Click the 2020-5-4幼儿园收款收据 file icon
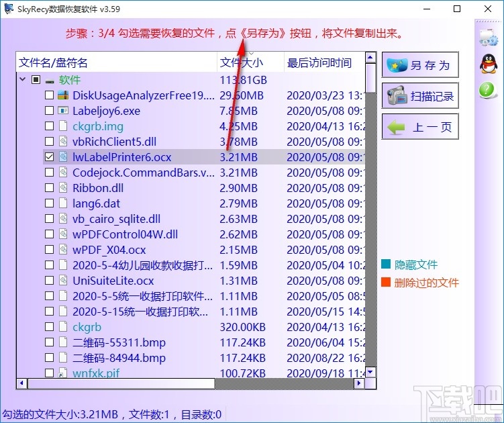 tap(63, 265)
